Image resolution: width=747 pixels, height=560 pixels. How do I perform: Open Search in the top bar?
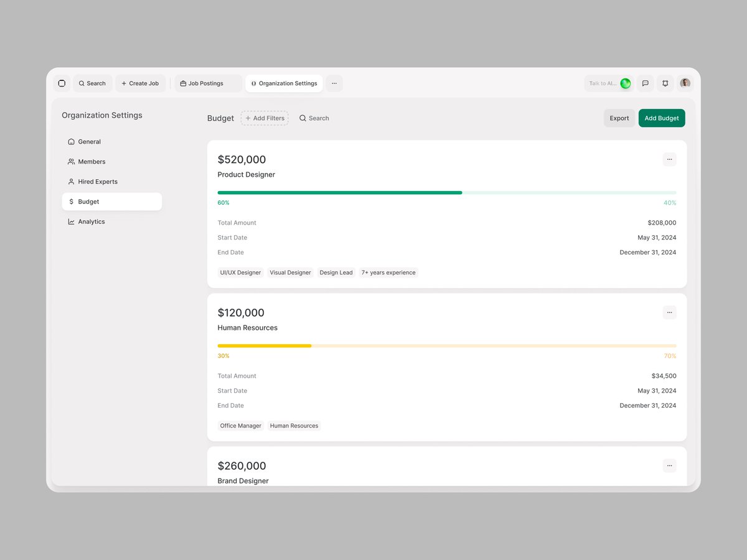point(93,83)
